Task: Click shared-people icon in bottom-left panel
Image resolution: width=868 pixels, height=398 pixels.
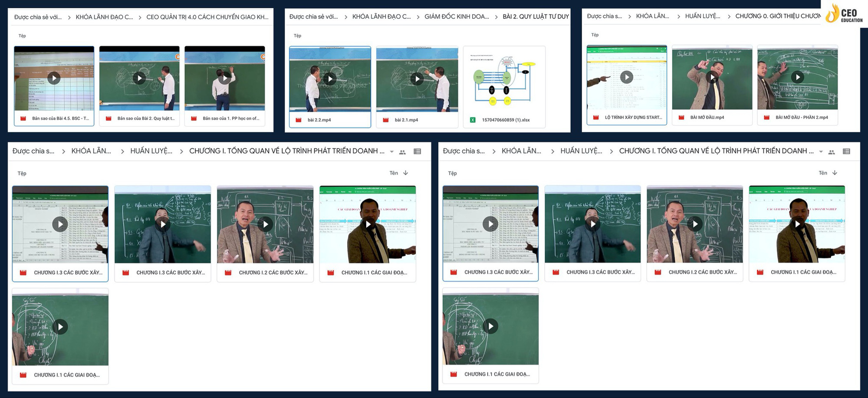Action: [x=402, y=152]
